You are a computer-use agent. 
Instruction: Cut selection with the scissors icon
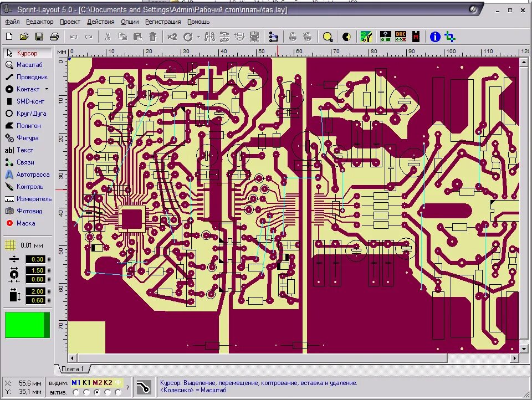[x=108, y=37]
